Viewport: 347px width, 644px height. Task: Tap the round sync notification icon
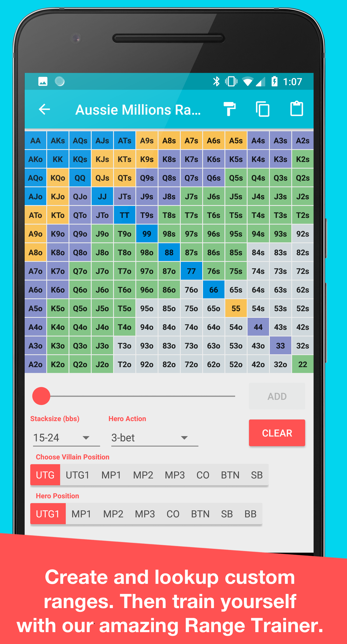click(x=59, y=81)
